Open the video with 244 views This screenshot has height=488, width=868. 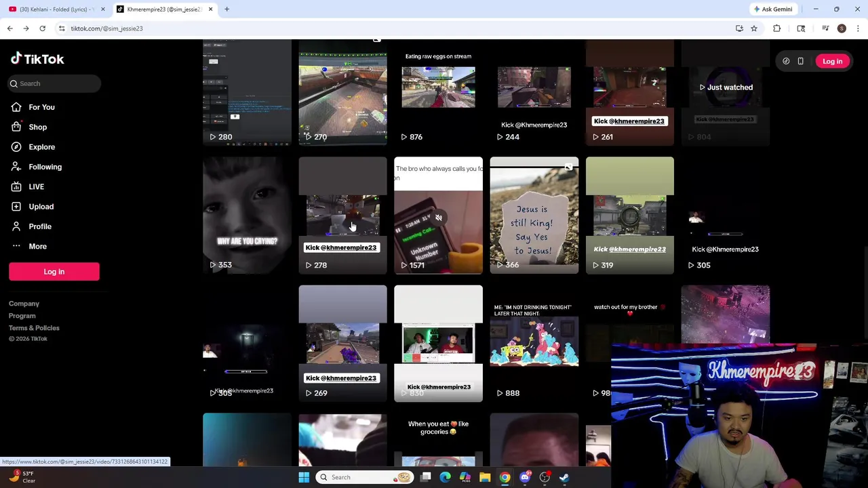coord(534,92)
